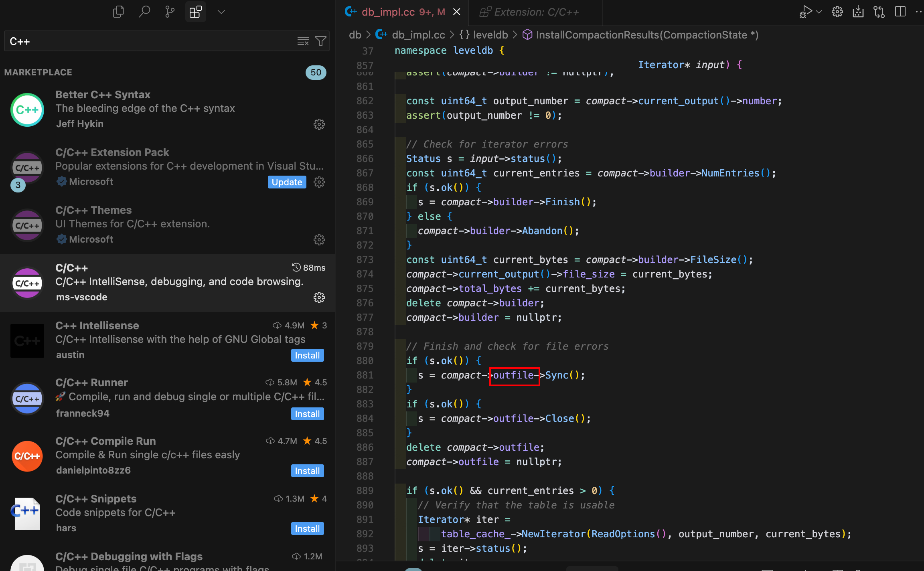924x571 pixels.
Task: Open manage gear for C/C++ Themes
Action: click(319, 240)
